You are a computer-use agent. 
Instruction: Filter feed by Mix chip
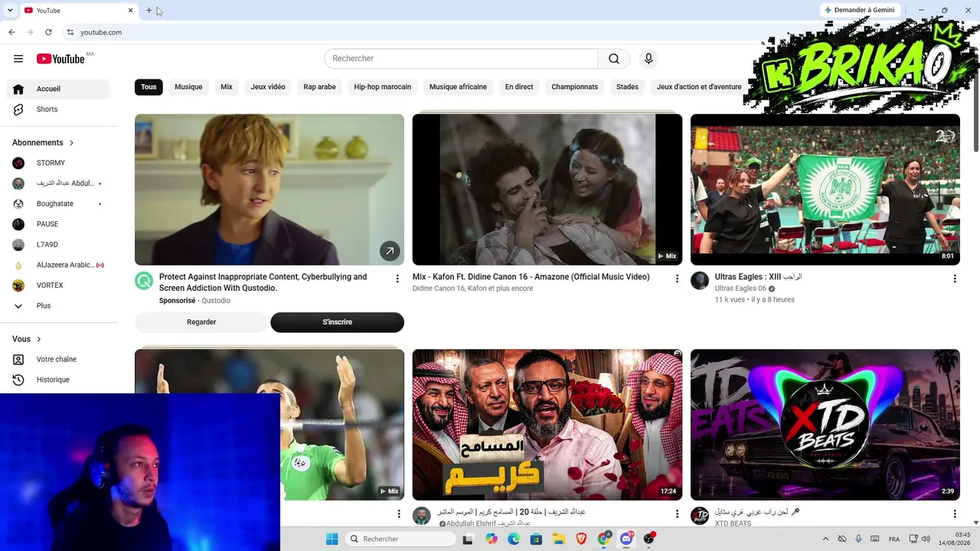[227, 86]
